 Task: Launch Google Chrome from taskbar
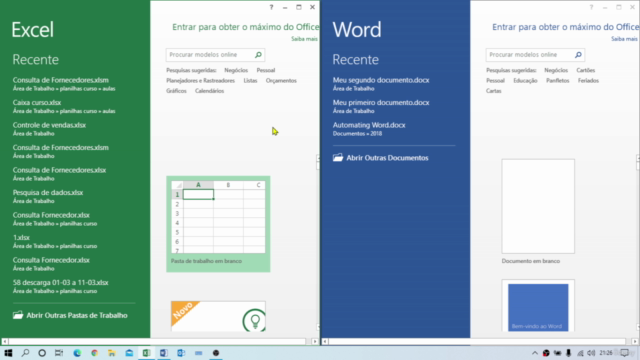[x=95, y=353]
